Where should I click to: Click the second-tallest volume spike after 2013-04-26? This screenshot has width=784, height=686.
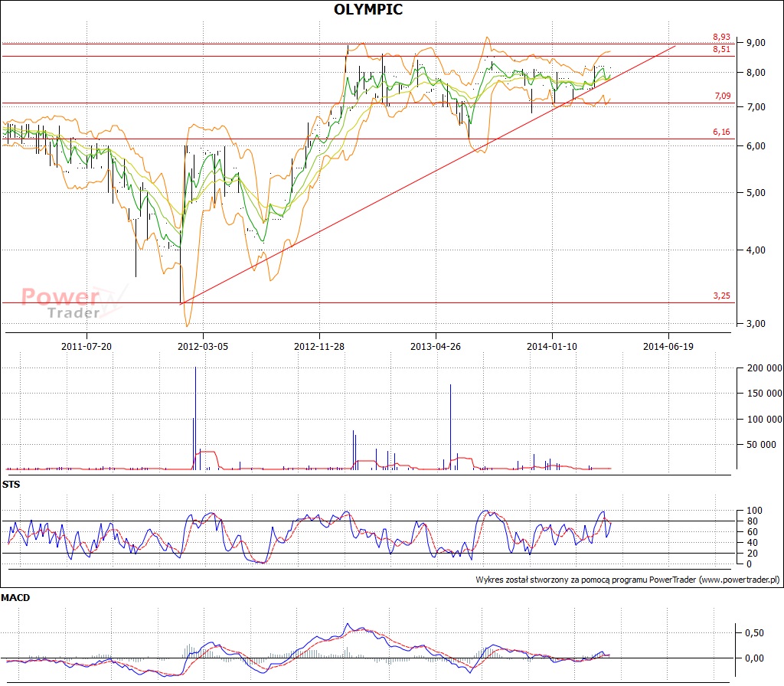point(450,427)
